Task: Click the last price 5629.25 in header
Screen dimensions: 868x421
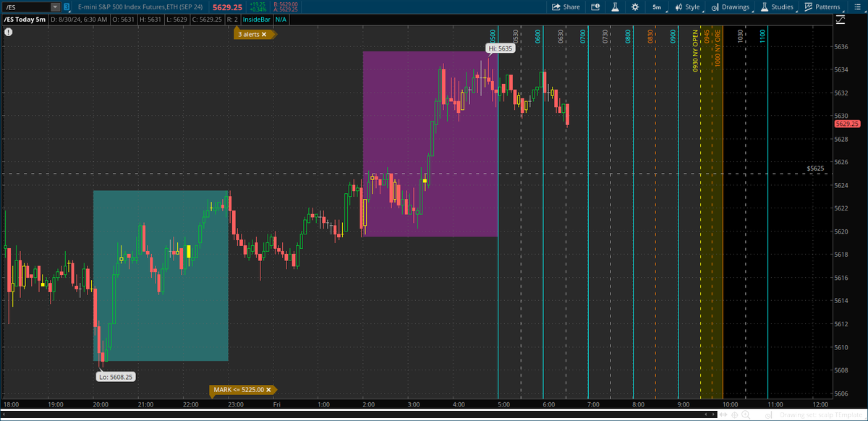Action: coord(227,7)
